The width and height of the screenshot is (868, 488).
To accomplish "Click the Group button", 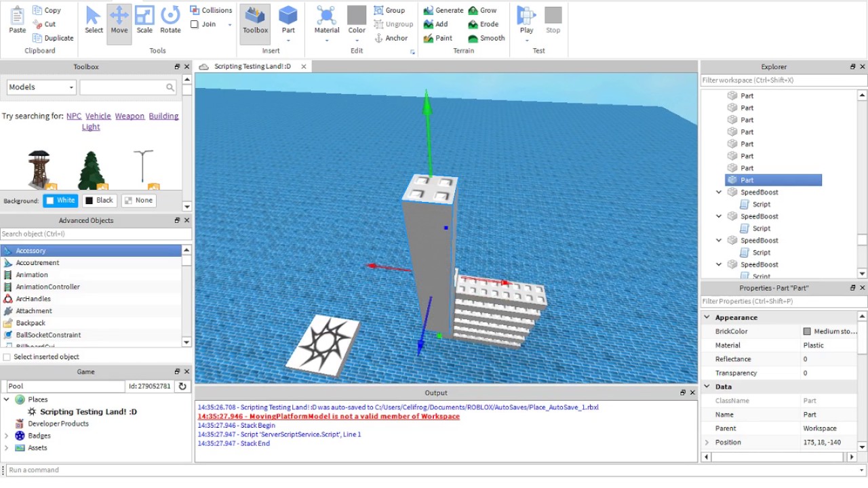I will pyautogui.click(x=390, y=10).
